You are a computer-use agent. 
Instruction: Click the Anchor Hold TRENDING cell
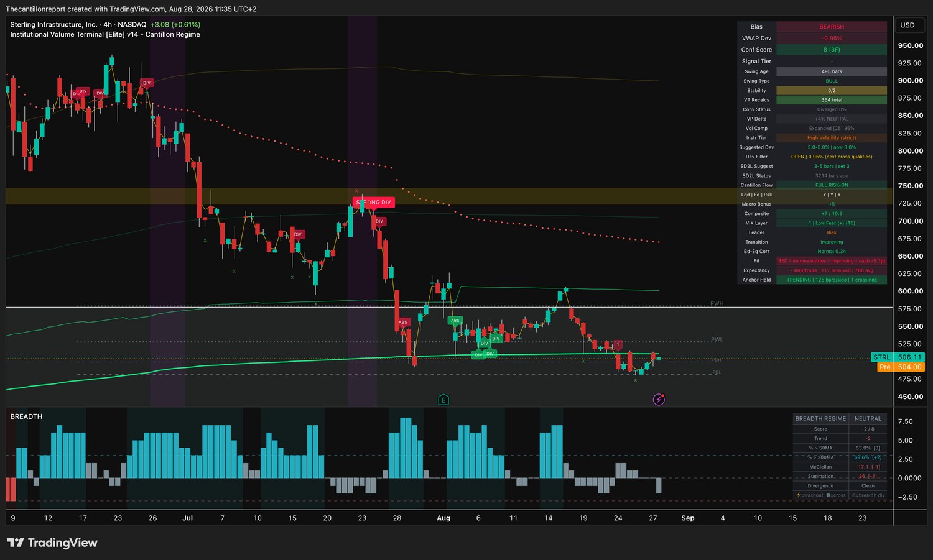pyautogui.click(x=832, y=280)
